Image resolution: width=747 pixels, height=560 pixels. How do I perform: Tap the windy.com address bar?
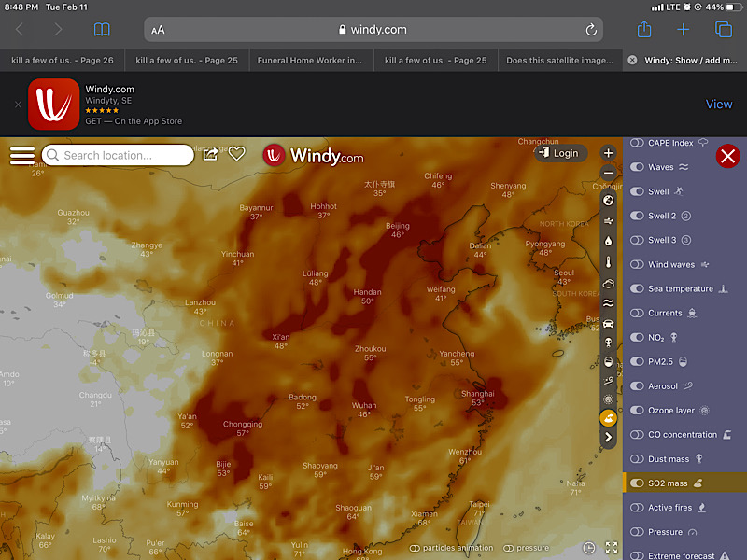pyautogui.click(x=373, y=30)
